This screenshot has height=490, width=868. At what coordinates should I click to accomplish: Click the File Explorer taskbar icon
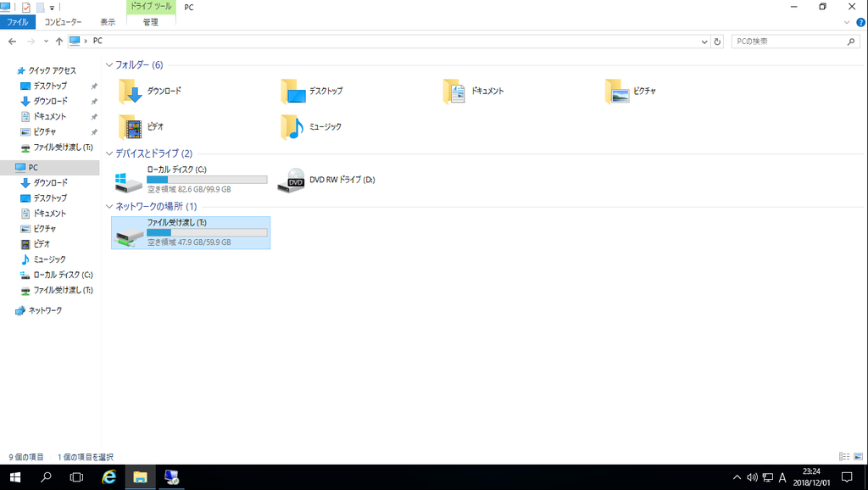click(x=140, y=477)
